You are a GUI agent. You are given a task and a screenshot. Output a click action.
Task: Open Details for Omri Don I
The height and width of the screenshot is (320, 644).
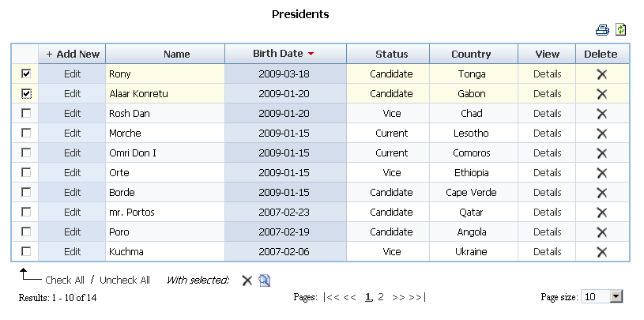(x=547, y=153)
